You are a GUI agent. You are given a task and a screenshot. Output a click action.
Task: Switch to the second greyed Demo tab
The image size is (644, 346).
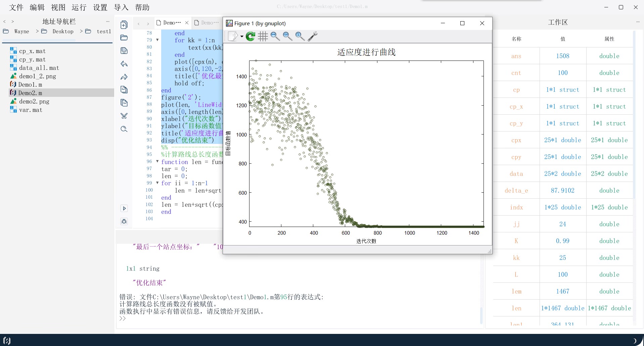click(207, 23)
